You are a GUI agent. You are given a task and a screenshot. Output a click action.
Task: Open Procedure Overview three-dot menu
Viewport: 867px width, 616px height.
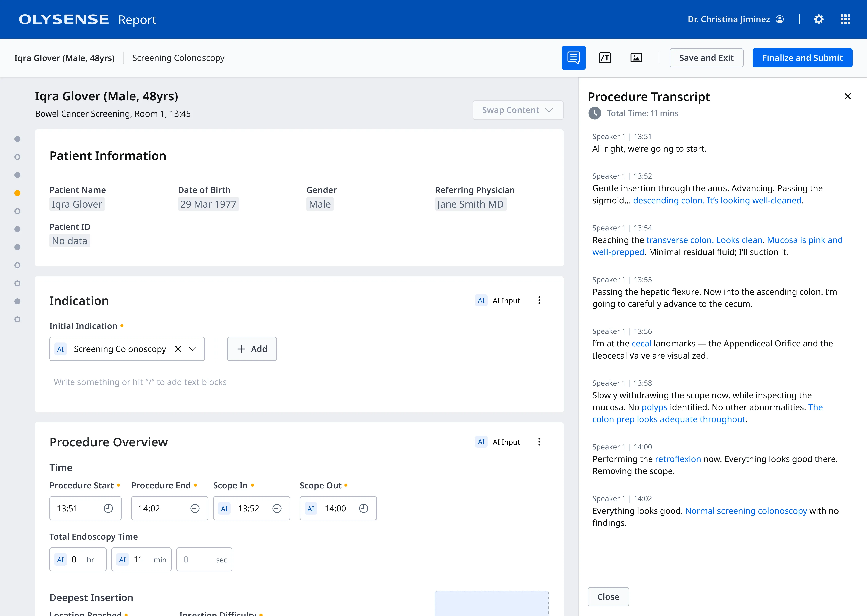coord(539,442)
